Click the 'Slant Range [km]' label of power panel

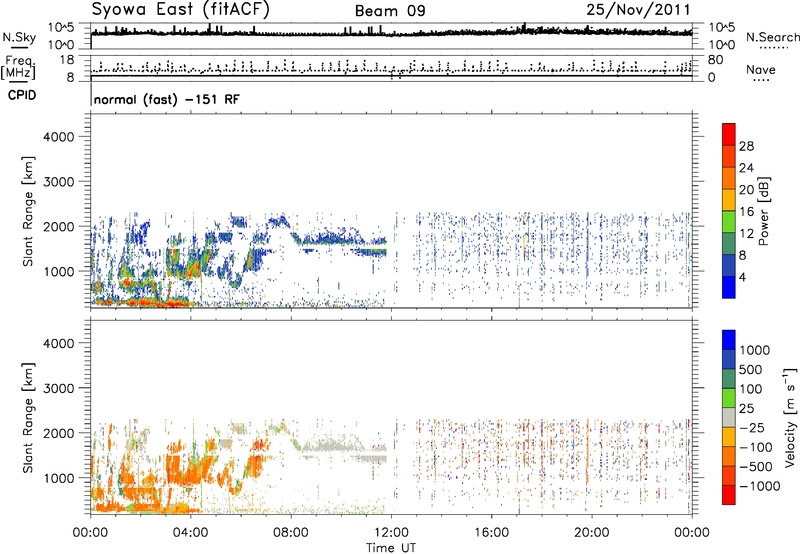[x=28, y=211]
